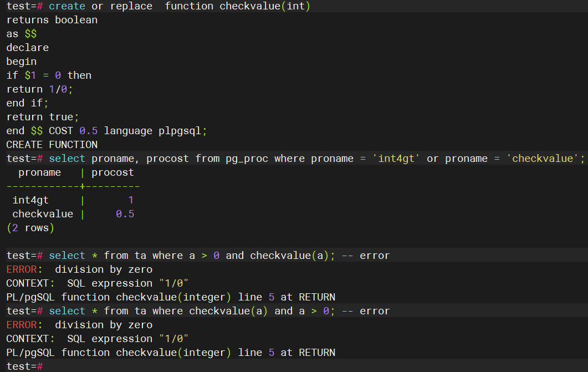Click 'pg_proc' in the select query
The width and height of the screenshot is (588, 372).
click(x=247, y=159)
